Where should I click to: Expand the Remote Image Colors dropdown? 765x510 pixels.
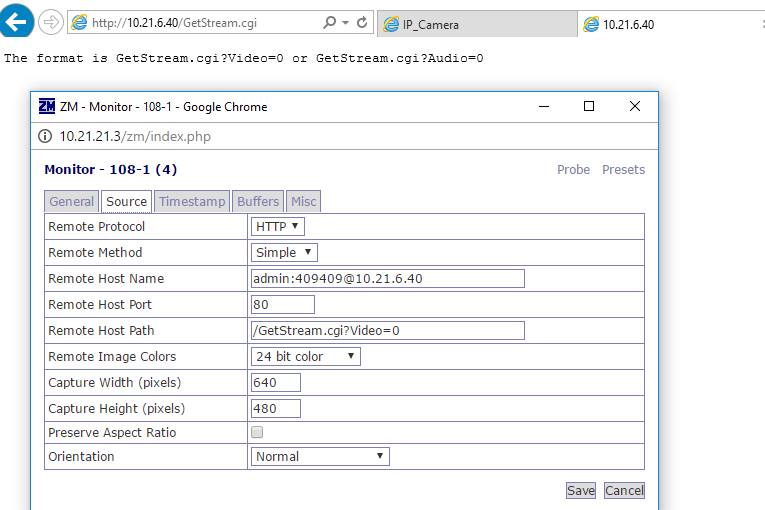click(305, 356)
